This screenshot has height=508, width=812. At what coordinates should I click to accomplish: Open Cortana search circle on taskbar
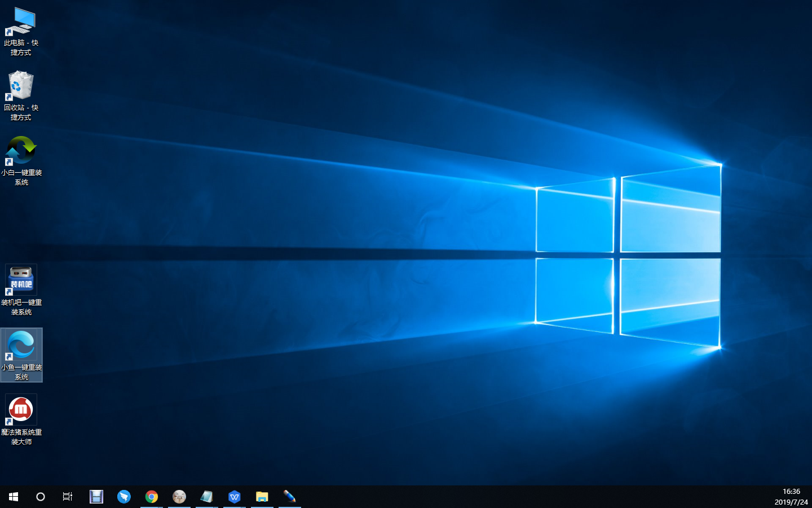coord(41,497)
